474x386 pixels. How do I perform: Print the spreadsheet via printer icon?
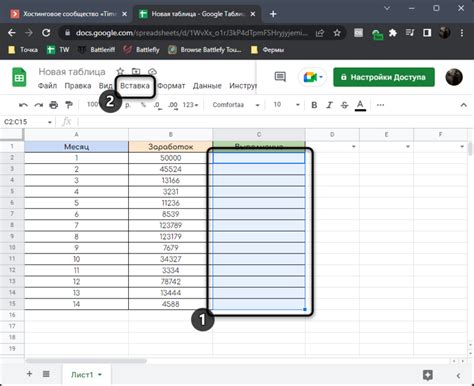pos(54,105)
